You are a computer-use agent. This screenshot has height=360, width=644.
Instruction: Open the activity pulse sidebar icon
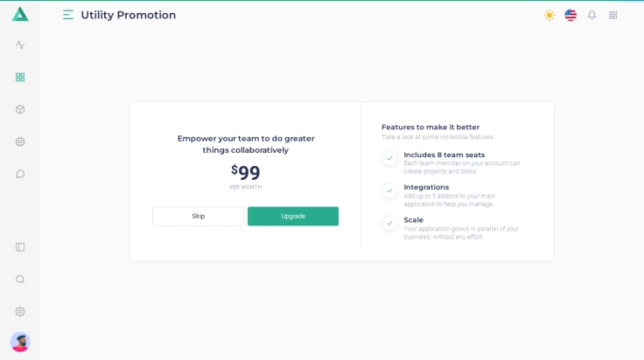(20, 45)
